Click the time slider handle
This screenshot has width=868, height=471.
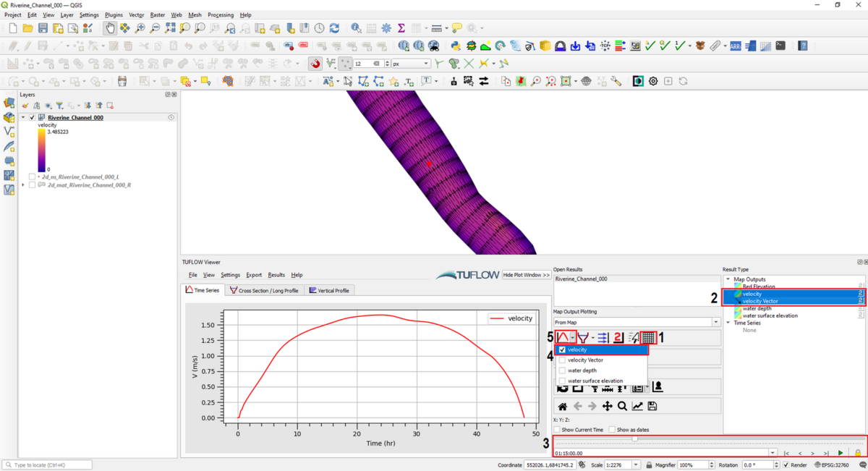(634, 439)
